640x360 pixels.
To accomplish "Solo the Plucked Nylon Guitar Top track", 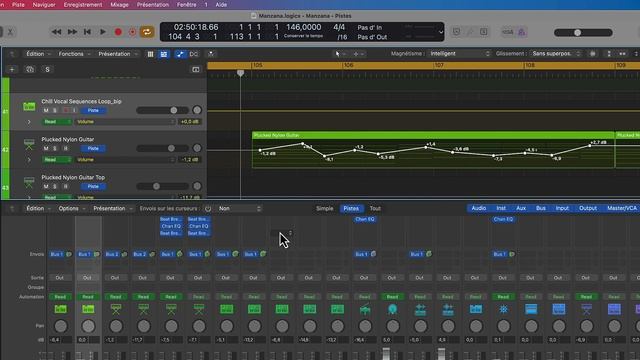I will 55,187.
